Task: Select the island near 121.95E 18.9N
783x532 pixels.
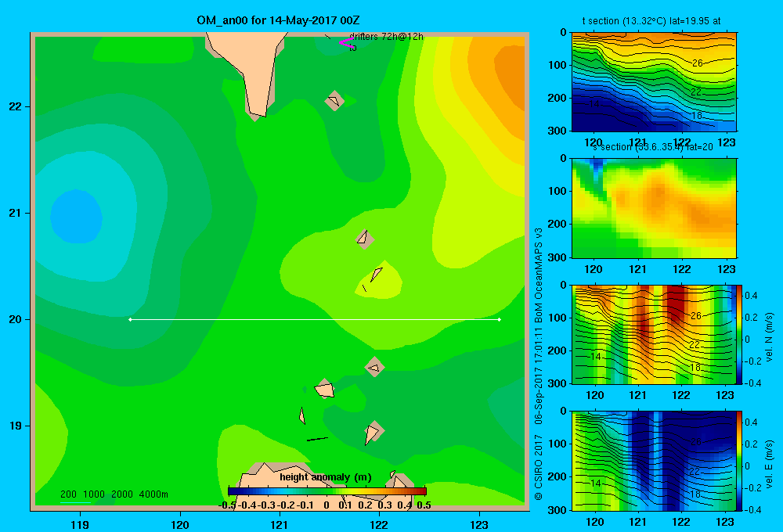Action: point(373,432)
